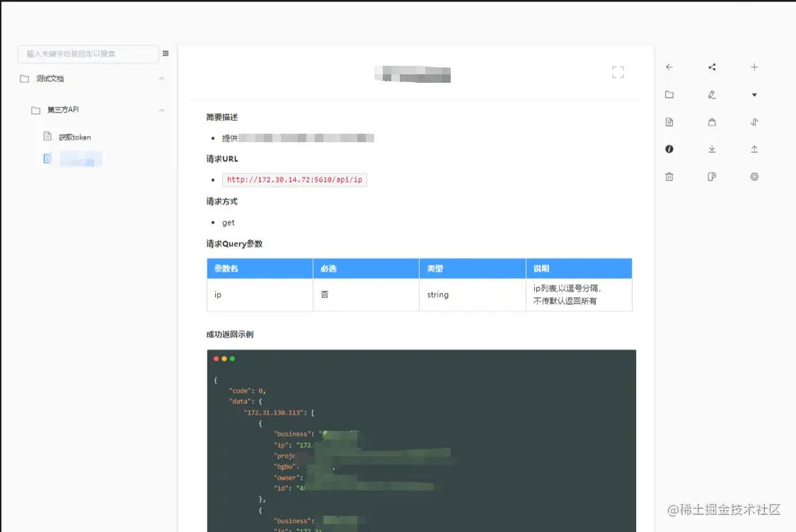796x532 pixels.
Task: Click the 'string' type cell
Action: click(x=473, y=295)
